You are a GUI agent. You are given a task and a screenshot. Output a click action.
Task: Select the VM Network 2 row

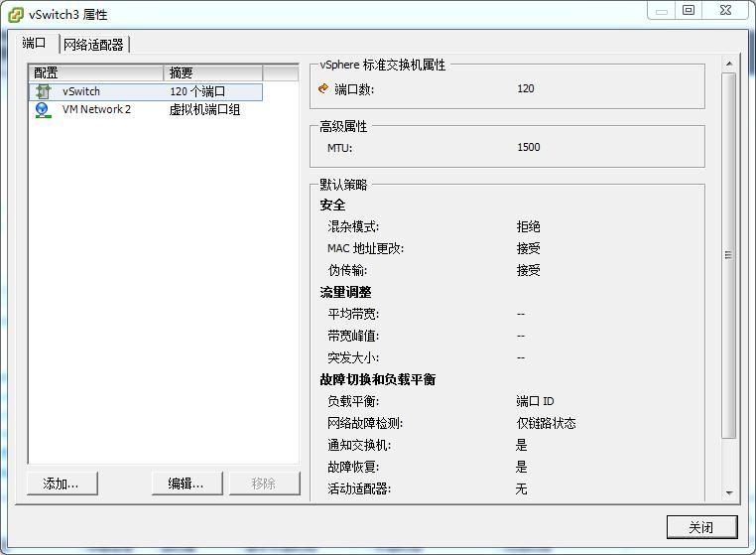pos(146,110)
